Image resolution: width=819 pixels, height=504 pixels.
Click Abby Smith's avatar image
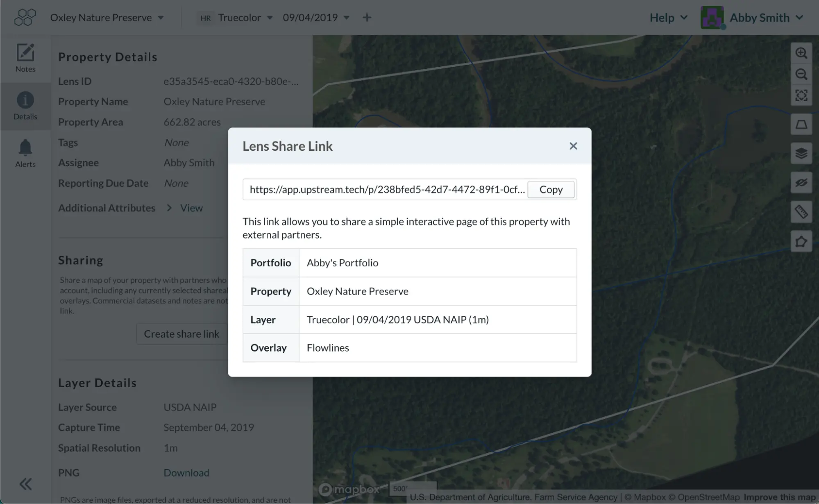click(712, 18)
